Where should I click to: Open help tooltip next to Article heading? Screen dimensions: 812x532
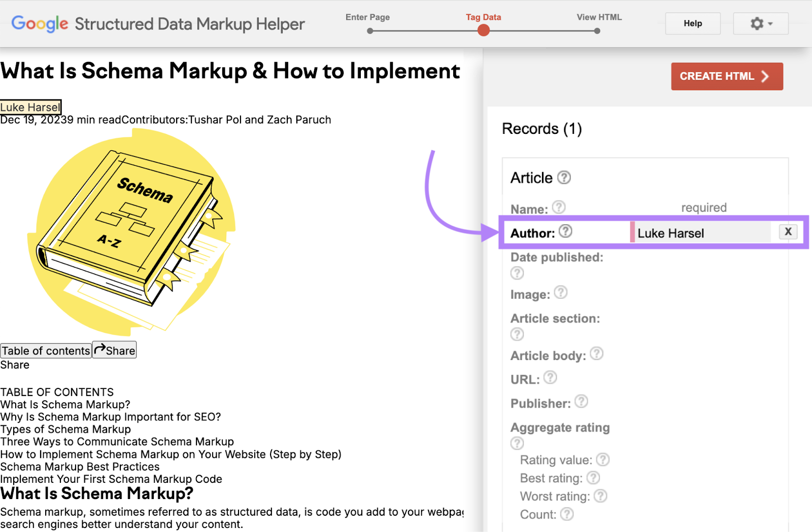(x=564, y=178)
